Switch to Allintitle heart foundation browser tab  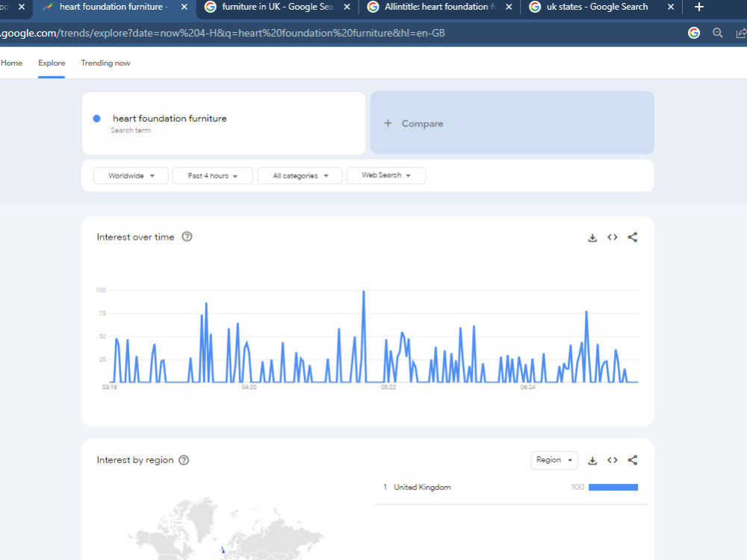(440, 7)
